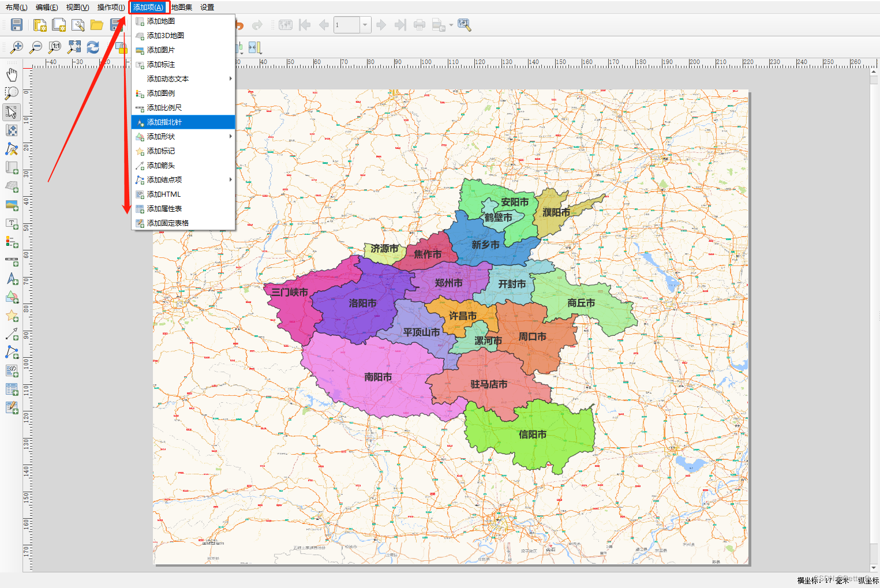The width and height of the screenshot is (880, 588).
Task: Open the 布局(L) menu
Action: (x=17, y=8)
